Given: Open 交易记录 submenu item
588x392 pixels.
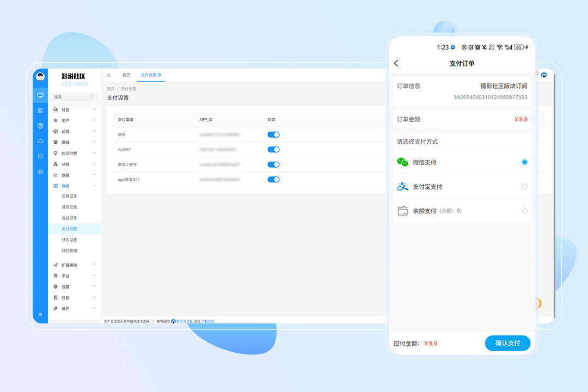Looking at the screenshot, I should click(69, 196).
